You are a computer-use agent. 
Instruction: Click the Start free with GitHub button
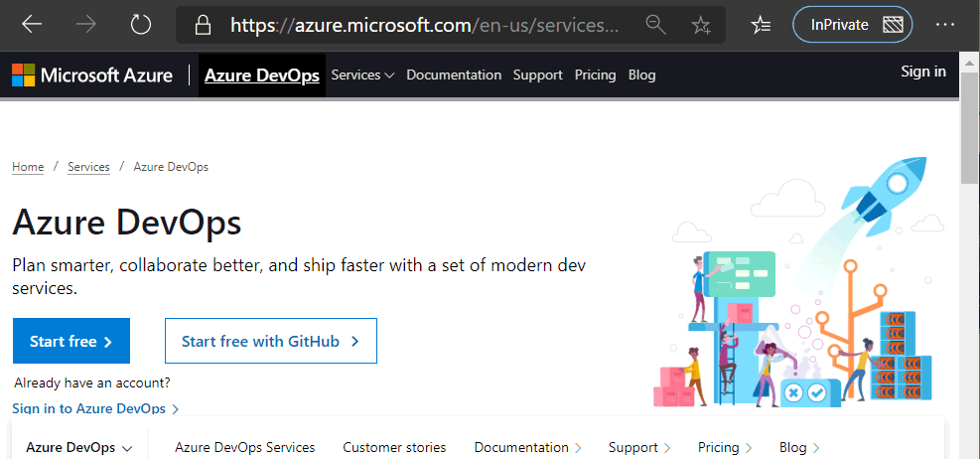271,341
